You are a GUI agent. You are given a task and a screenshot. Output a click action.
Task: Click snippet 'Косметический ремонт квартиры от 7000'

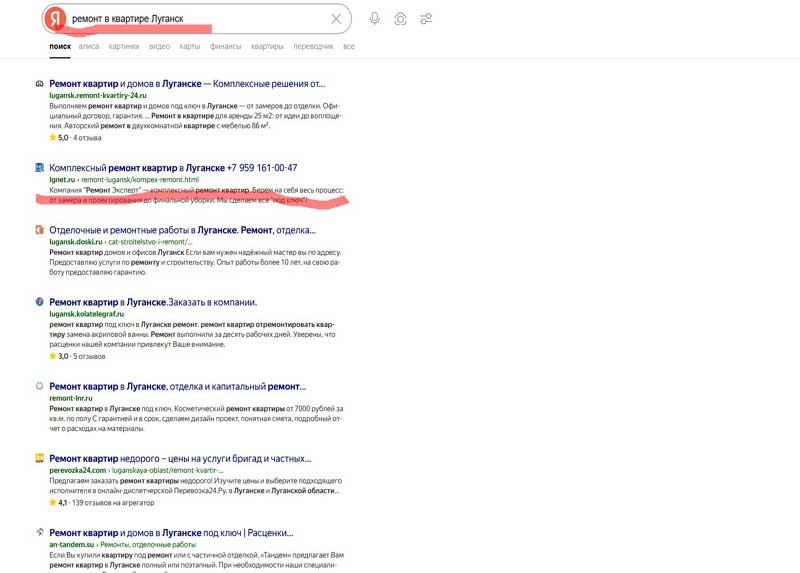click(x=196, y=418)
